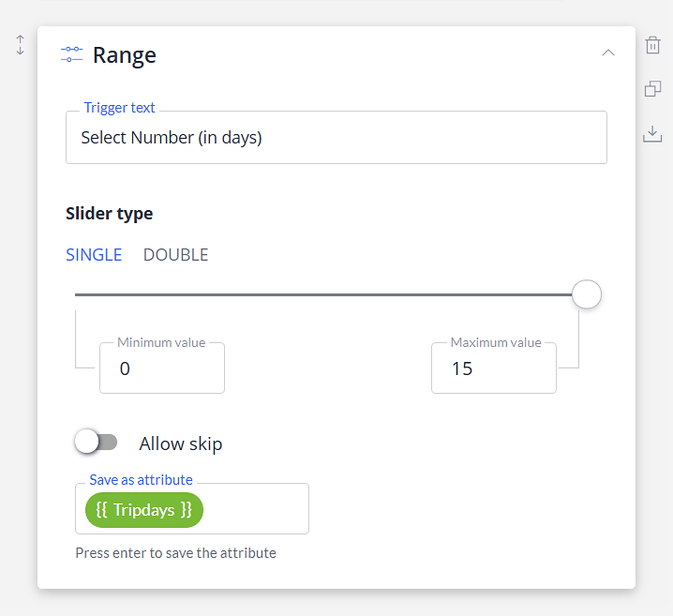The height and width of the screenshot is (616, 673).
Task: Click empty area of Save as attribute field
Action: tap(255, 509)
